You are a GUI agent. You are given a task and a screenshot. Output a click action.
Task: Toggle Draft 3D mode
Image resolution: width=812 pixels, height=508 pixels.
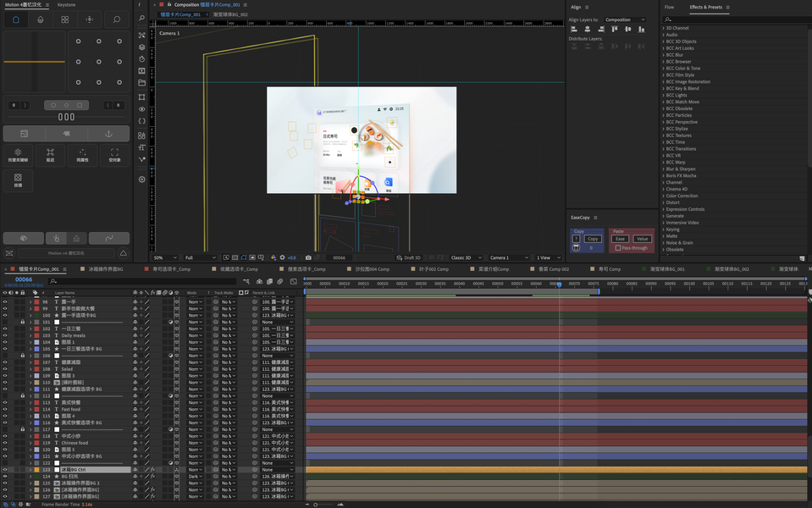pos(409,257)
